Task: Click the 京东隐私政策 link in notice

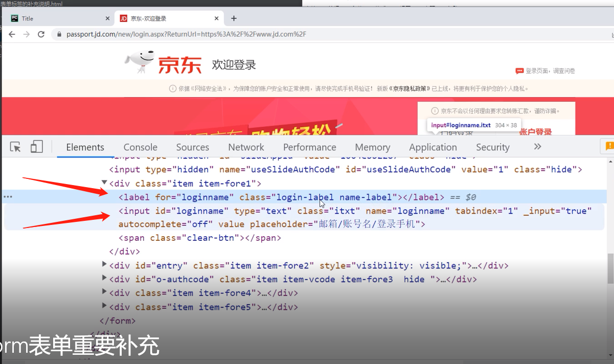Action: click(410, 88)
